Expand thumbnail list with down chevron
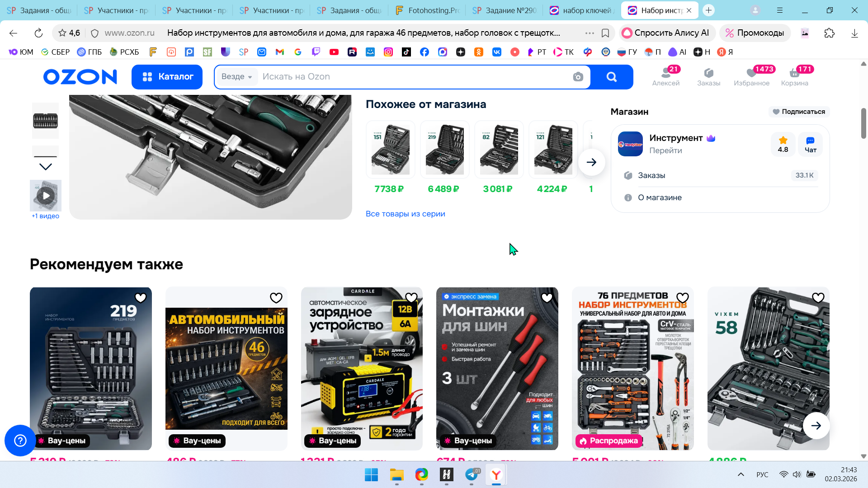 point(46,167)
